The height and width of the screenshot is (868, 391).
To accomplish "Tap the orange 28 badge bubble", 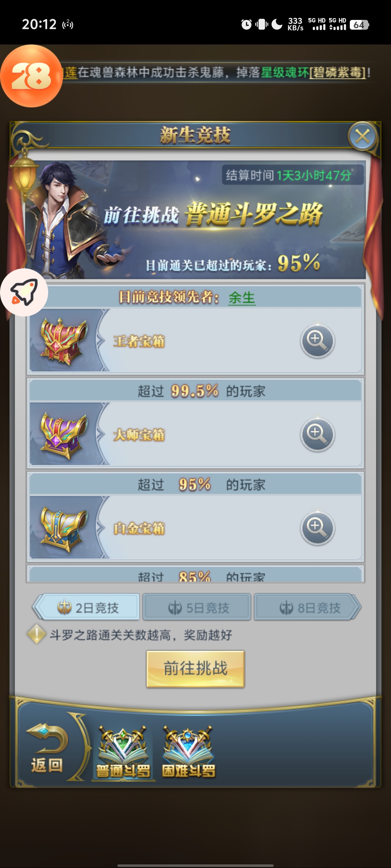I will (x=31, y=76).
